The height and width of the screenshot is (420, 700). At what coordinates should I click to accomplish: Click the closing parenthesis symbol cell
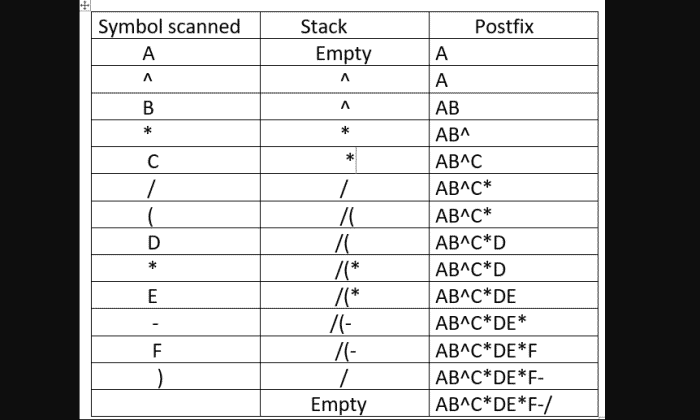(x=176, y=376)
